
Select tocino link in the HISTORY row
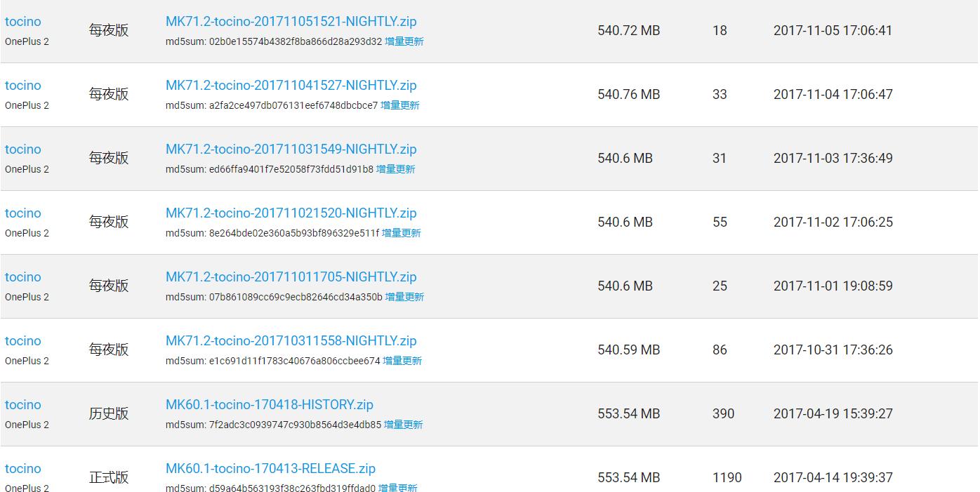tap(23, 405)
